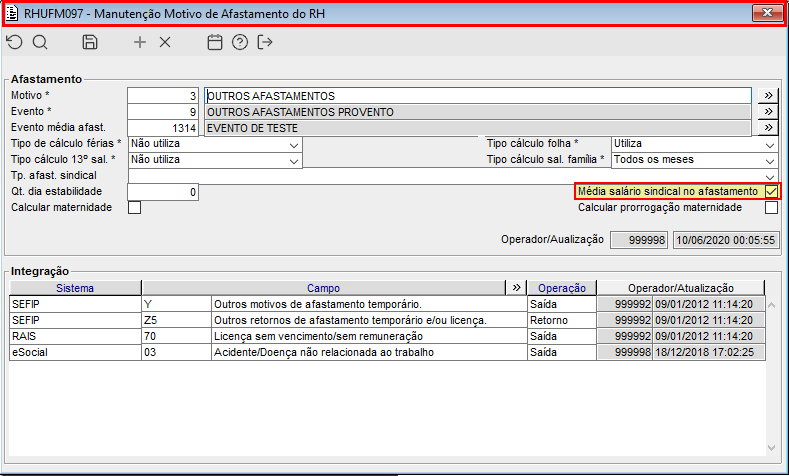This screenshot has height=476, width=789.
Task: Click the undo/refresh arrow toolbar icon
Action: 15,42
